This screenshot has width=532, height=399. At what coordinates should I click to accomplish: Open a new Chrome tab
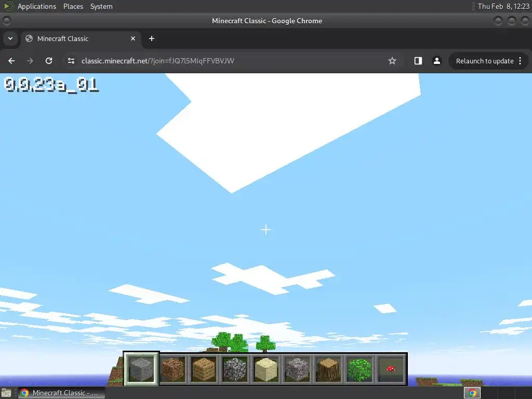point(152,38)
